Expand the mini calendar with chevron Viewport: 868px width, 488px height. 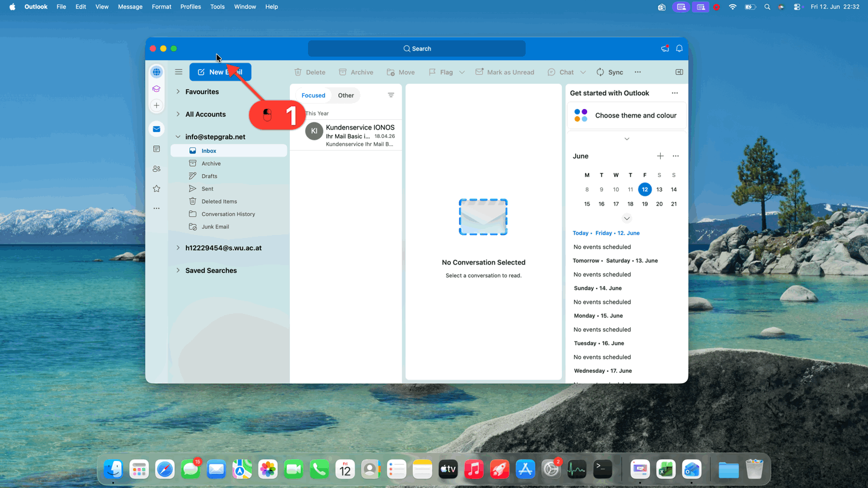click(627, 219)
